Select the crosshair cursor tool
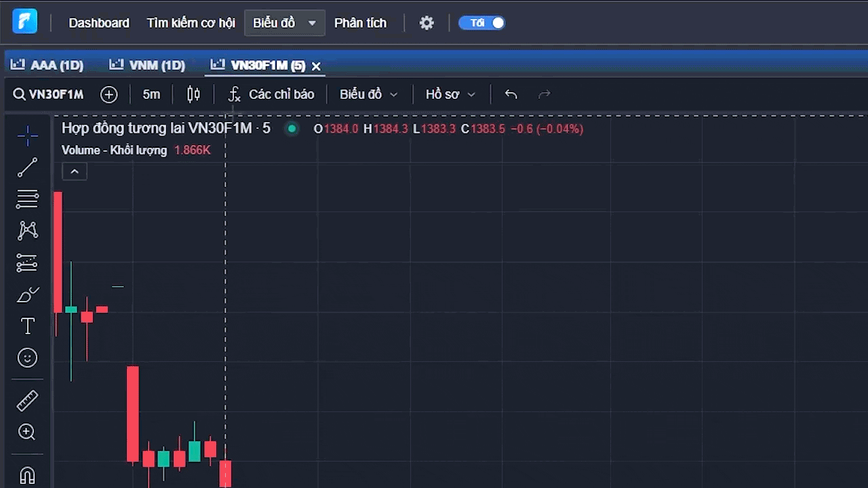 27,136
